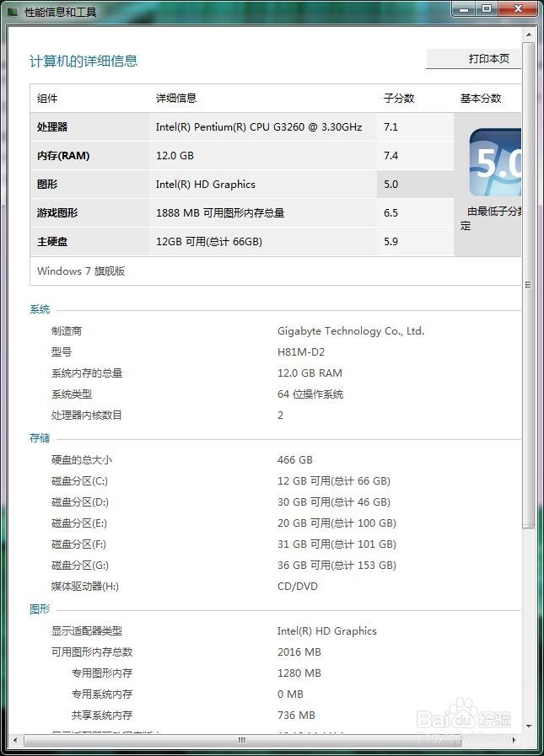Select the 图形 component row in the score table
544x756 pixels.
pyautogui.click(x=242, y=185)
